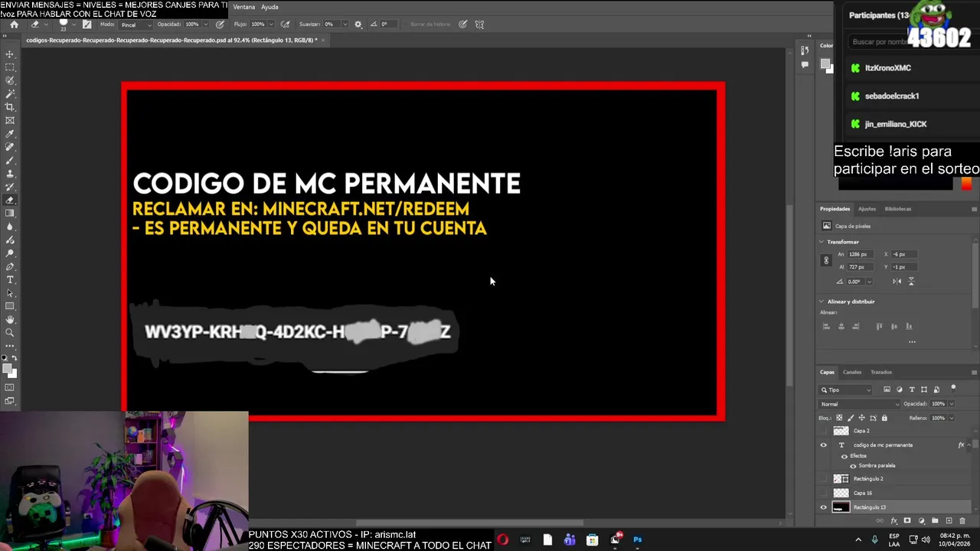The width and height of the screenshot is (980, 551).
Task: Enable Borrar de historia checkbox
Action: (404, 24)
